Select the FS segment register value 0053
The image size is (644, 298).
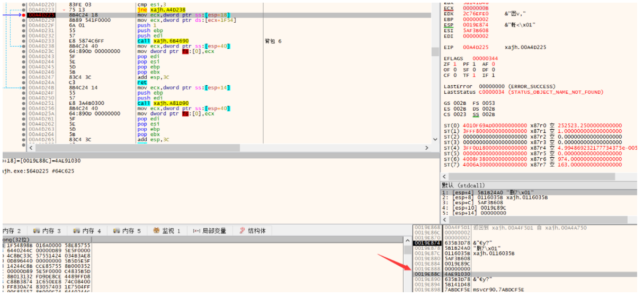point(489,103)
